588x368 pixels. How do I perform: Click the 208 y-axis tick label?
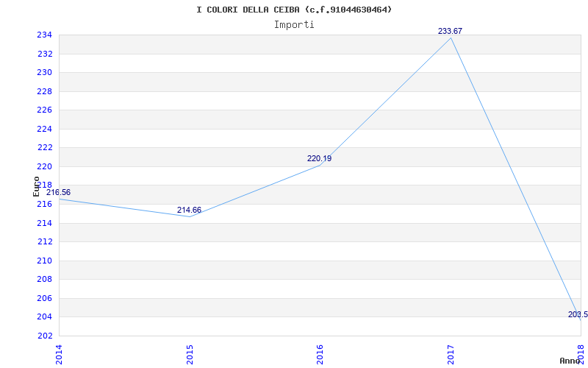44,280
